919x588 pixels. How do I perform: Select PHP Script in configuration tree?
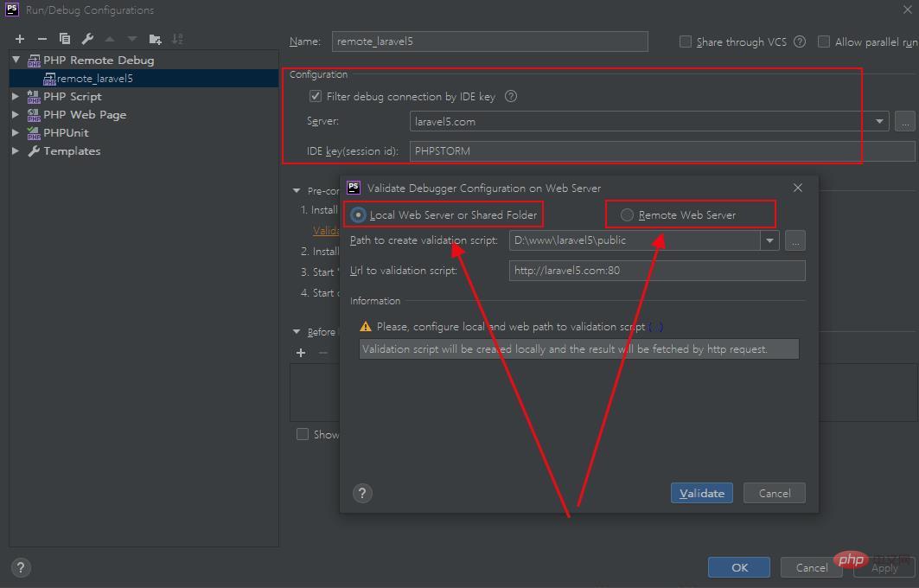[x=72, y=96]
